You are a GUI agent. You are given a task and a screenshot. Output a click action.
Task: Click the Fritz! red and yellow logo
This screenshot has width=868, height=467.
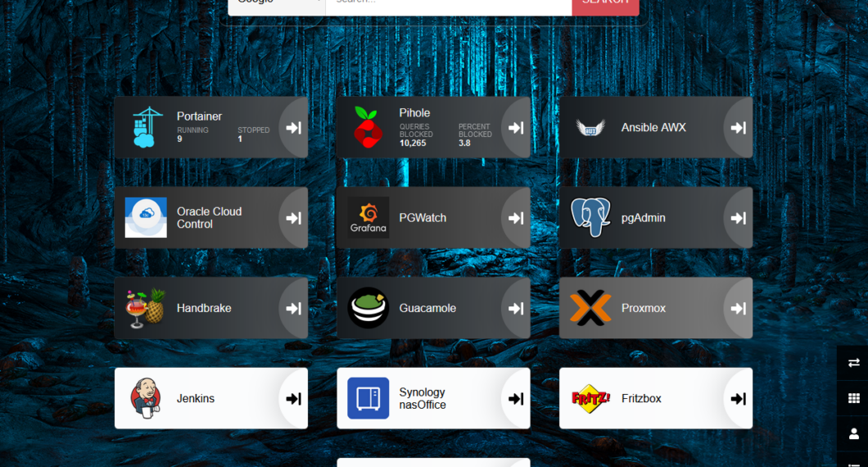[590, 398]
